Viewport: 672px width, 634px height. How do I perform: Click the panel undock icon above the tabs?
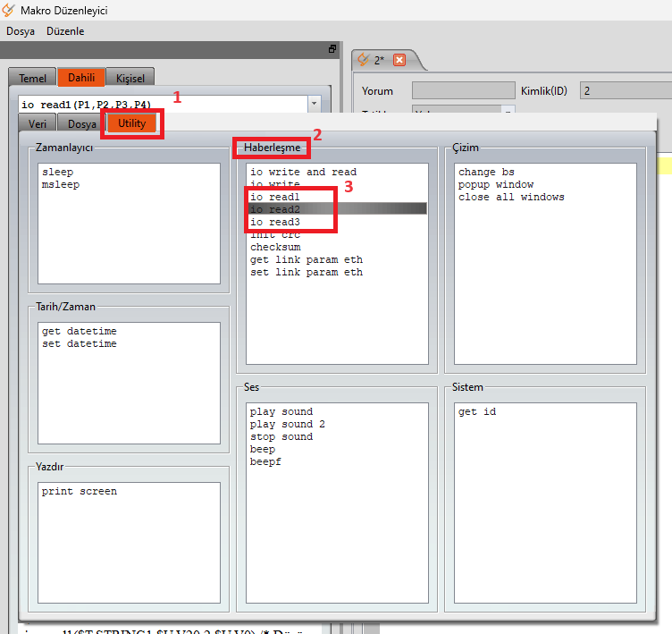pos(332,49)
